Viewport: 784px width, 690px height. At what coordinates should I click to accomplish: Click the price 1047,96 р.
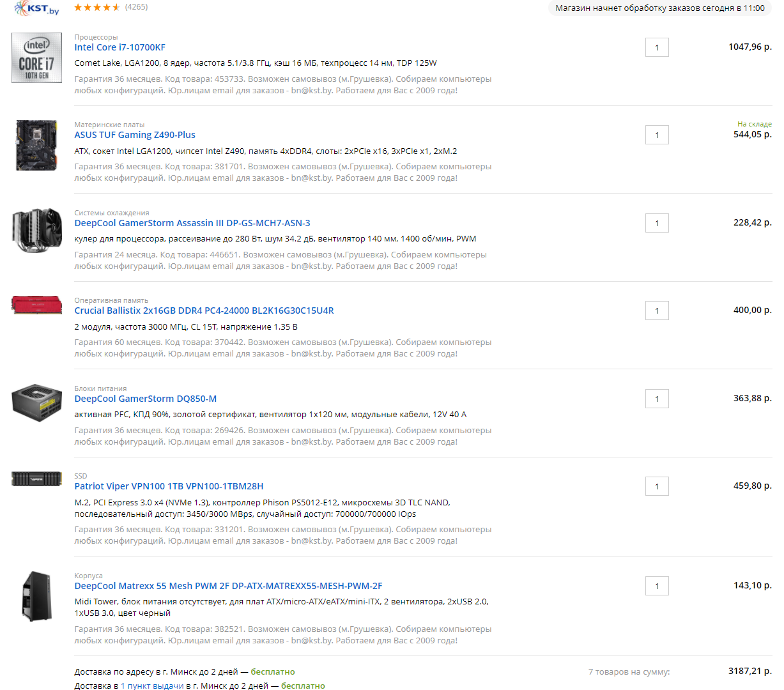tap(750, 47)
